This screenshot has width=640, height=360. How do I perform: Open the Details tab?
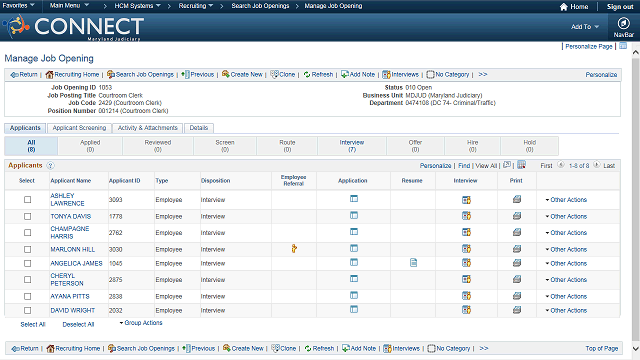click(199, 128)
